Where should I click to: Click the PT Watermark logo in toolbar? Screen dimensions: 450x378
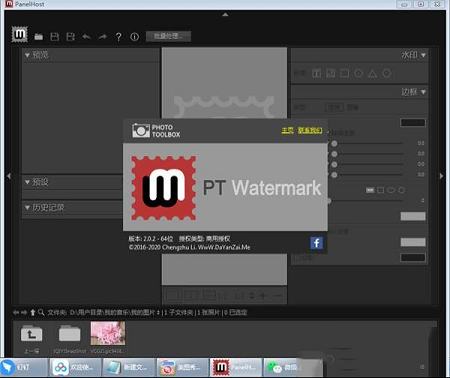[20, 34]
